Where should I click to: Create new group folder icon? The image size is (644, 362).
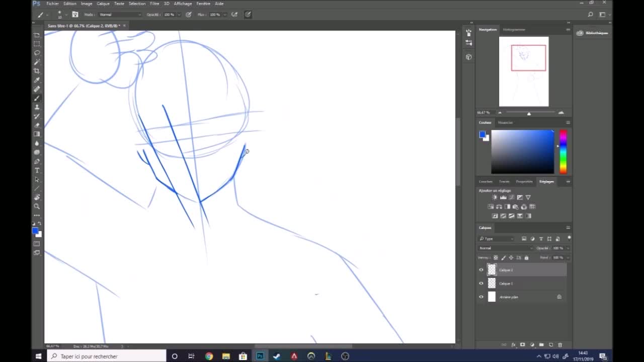(x=541, y=345)
